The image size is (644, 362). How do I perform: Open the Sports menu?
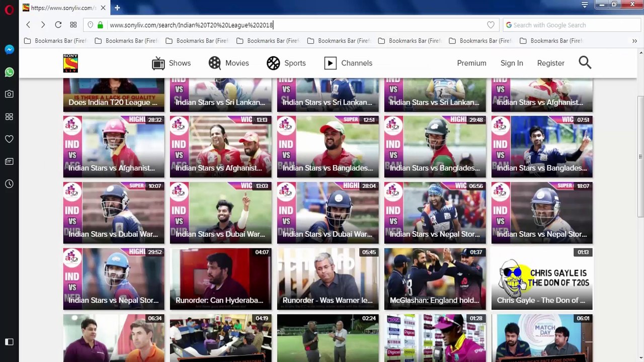[x=286, y=63]
